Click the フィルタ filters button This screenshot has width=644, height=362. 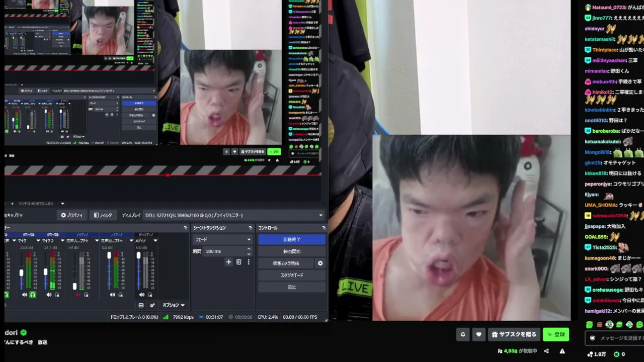[x=103, y=215]
